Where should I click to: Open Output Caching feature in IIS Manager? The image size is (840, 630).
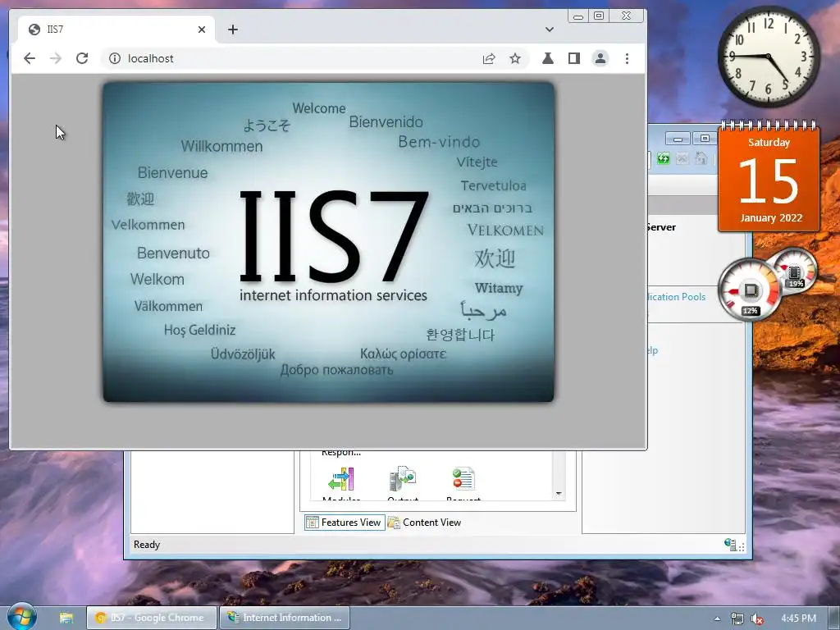(402, 484)
